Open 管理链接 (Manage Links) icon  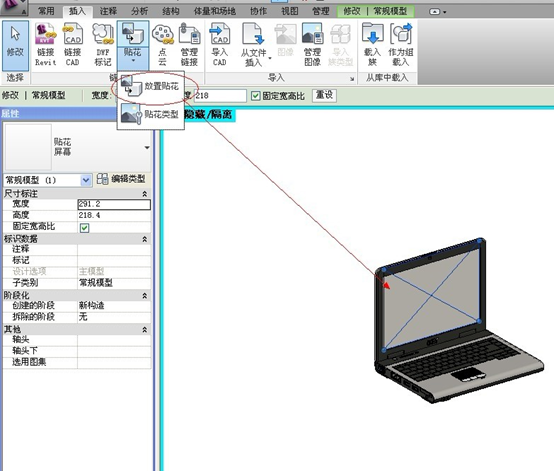click(189, 45)
